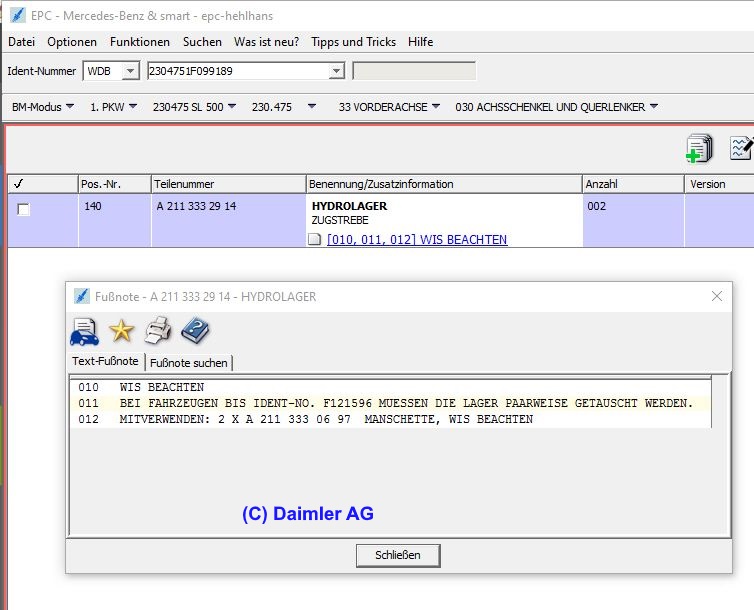Screen dimensions: 754x610
Task: Expand the Ident-Nummer combo box arrow
Action: [x=336, y=71]
